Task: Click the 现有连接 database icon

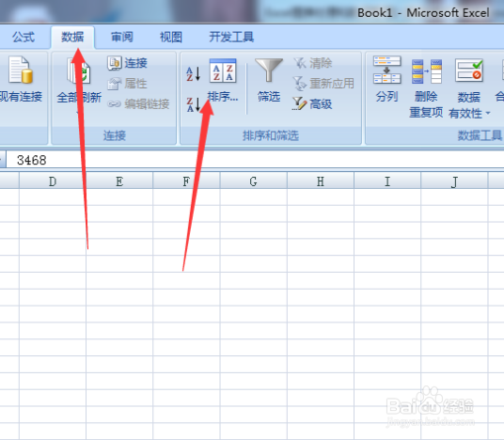Action: coord(21,71)
